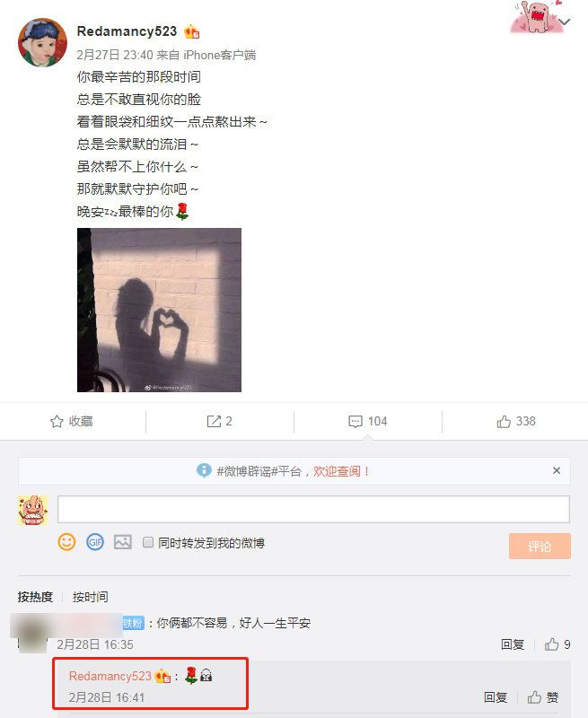Viewport: 588px width, 718px height.
Task: Switch to the 按时间 comment sorting tab
Action: click(x=90, y=597)
